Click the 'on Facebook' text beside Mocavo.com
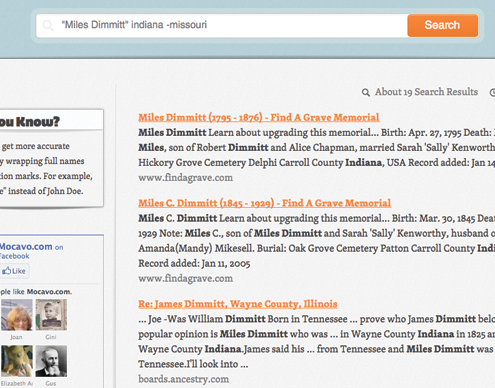495x388 pixels. pyautogui.click(x=32, y=252)
